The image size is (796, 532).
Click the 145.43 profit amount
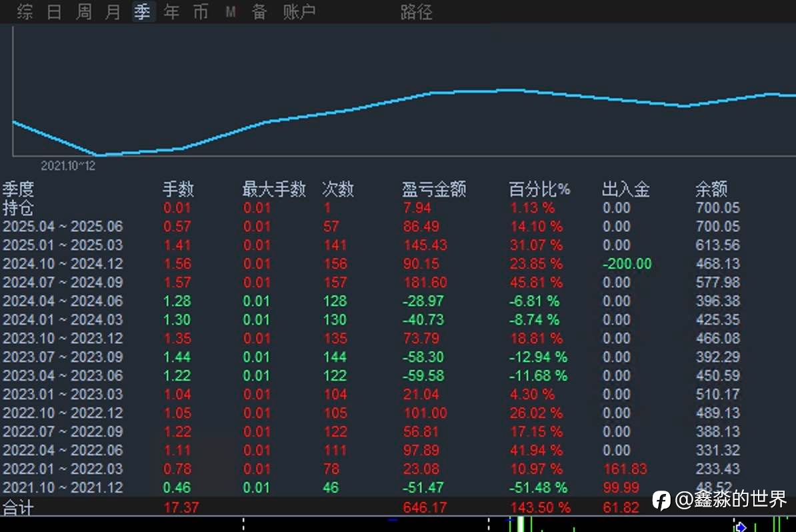tap(425, 245)
